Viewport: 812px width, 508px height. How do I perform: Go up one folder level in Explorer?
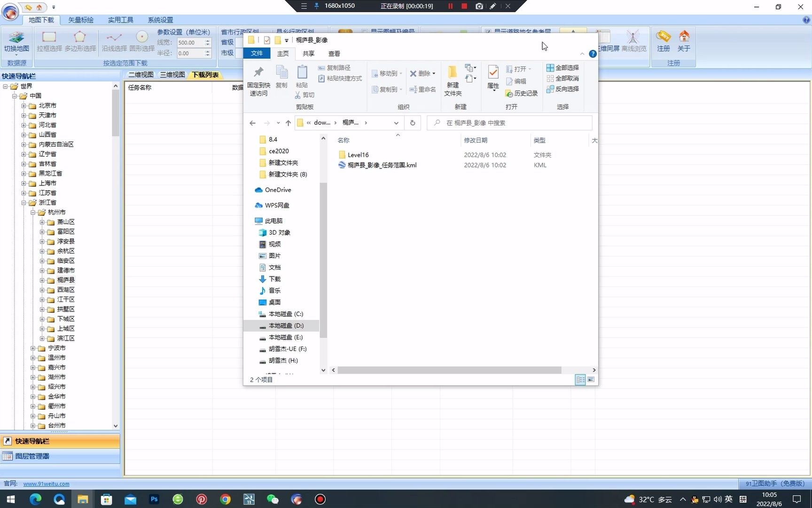pos(288,123)
